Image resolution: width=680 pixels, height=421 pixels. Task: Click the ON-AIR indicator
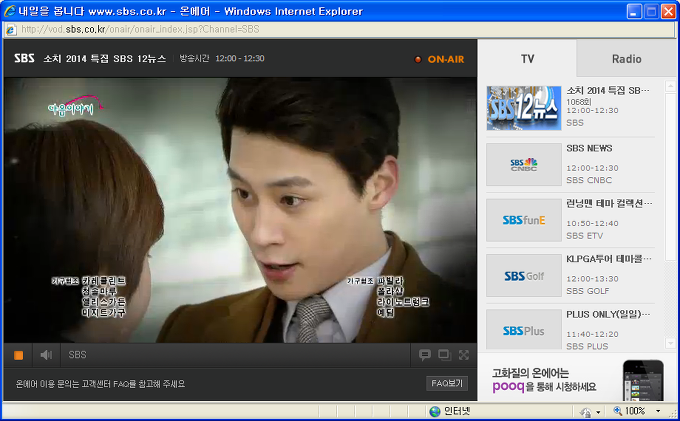click(440, 59)
